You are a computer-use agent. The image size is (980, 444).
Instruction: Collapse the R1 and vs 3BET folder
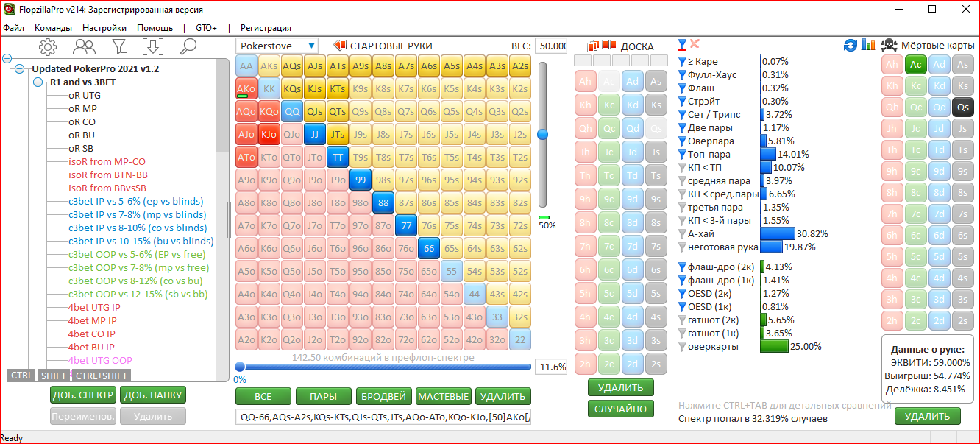38,82
